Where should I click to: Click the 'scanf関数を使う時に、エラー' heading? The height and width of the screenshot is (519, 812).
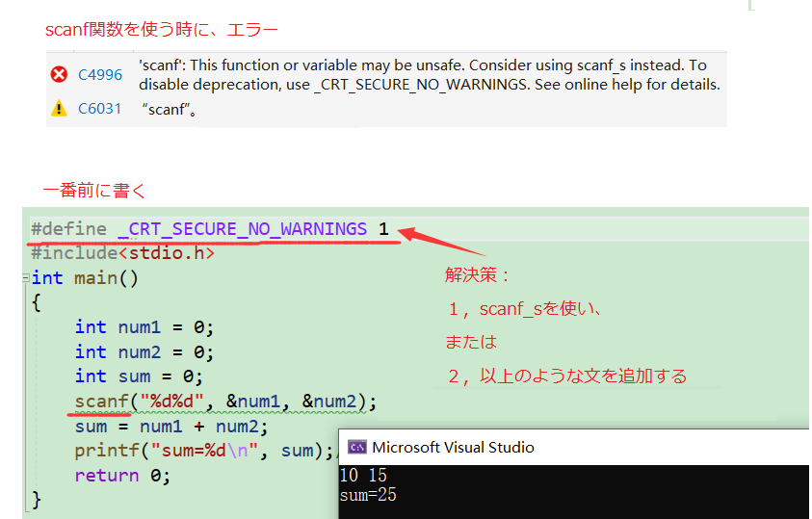(x=162, y=31)
